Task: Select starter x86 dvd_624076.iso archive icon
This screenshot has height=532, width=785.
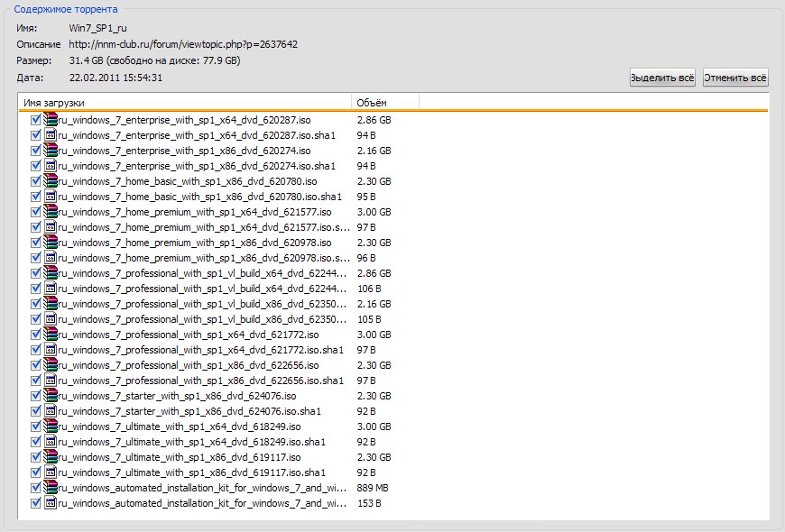Action: [51, 396]
